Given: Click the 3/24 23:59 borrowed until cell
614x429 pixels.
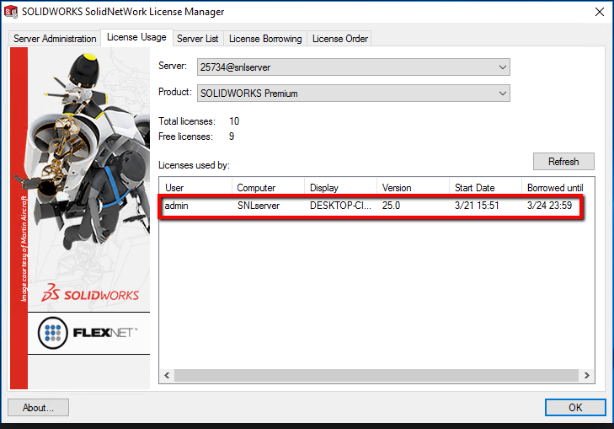Looking at the screenshot, I should [x=549, y=205].
